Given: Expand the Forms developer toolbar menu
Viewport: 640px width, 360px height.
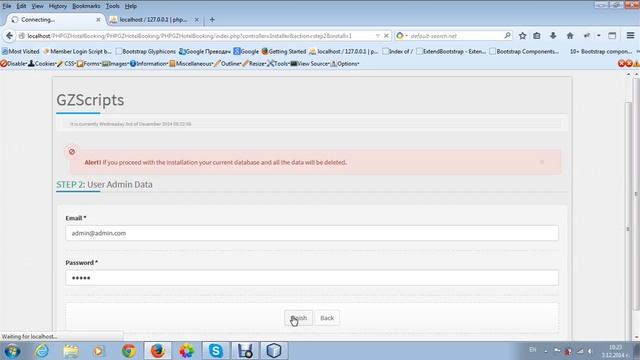Looking at the screenshot, I should [89, 64].
